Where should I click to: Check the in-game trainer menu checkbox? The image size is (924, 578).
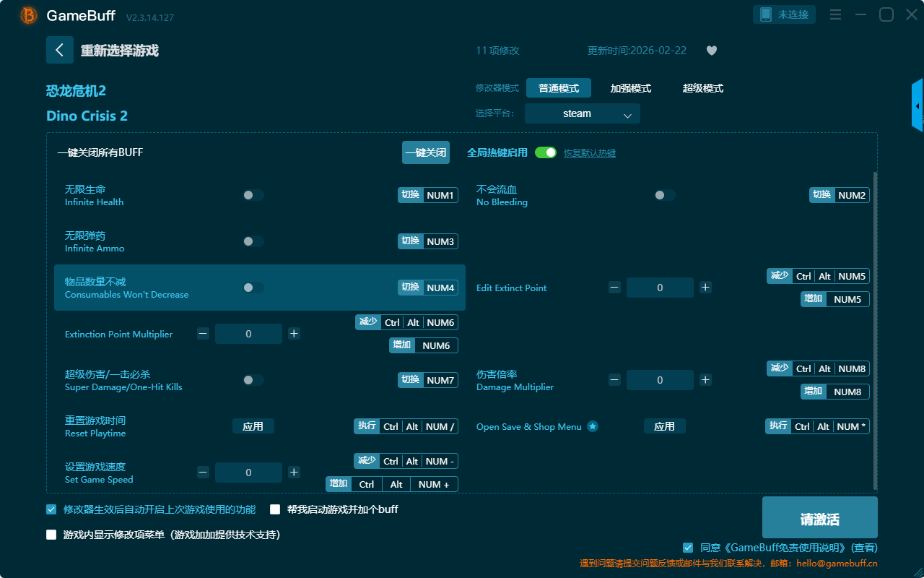click(x=51, y=535)
